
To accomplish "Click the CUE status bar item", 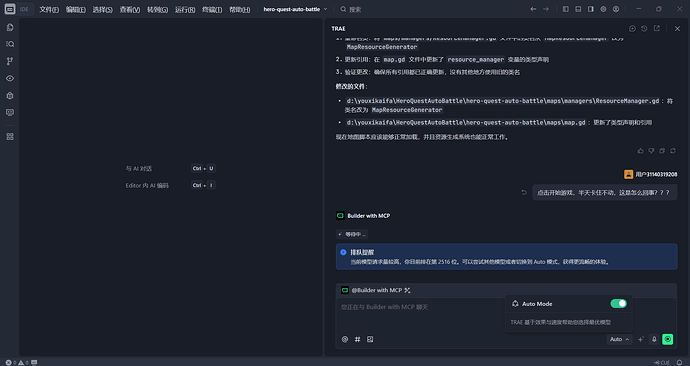I will [x=662, y=362].
